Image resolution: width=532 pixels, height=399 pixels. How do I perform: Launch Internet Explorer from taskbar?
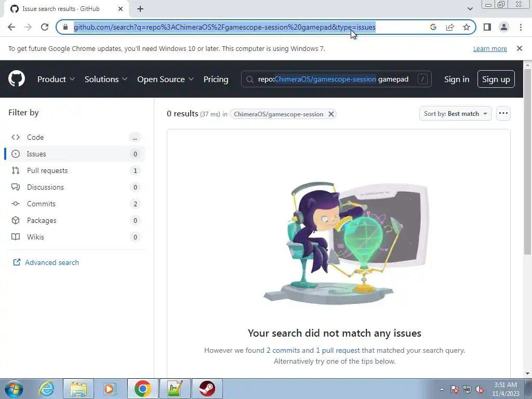click(46, 389)
